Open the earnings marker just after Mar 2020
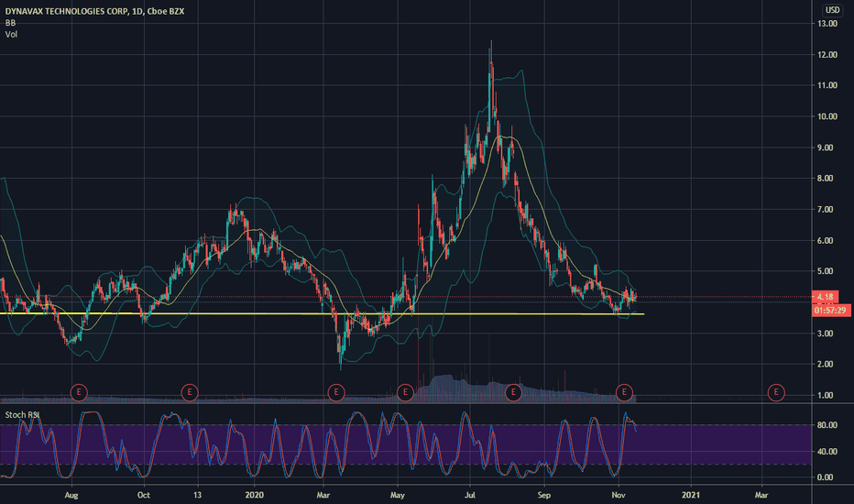The width and height of the screenshot is (854, 504). pyautogui.click(x=336, y=392)
